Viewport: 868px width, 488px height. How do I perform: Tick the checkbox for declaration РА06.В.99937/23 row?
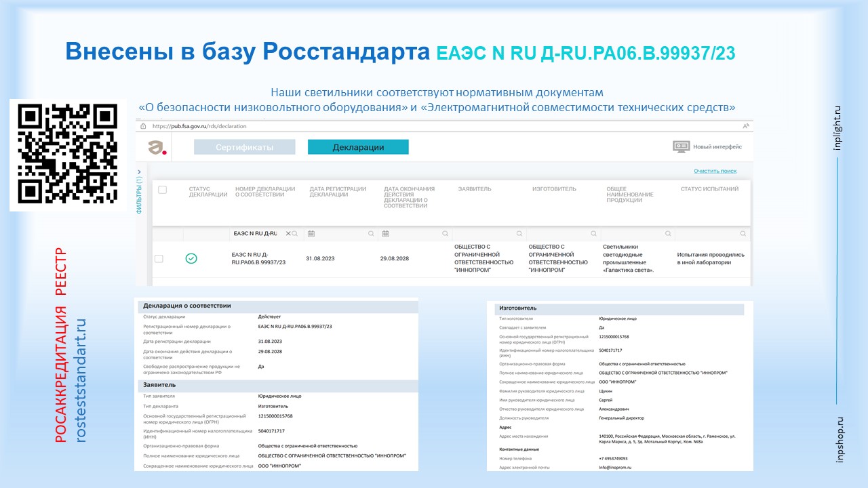(159, 258)
